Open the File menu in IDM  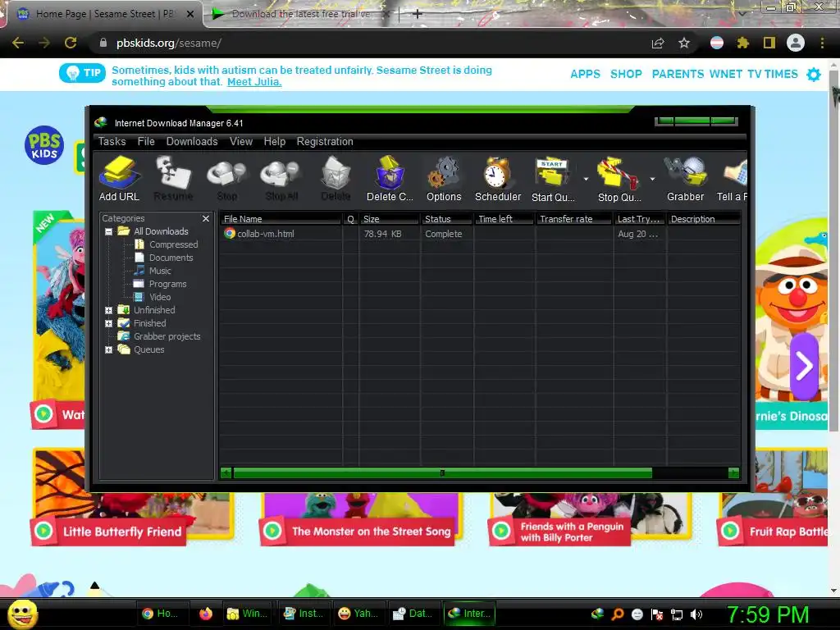tap(146, 141)
